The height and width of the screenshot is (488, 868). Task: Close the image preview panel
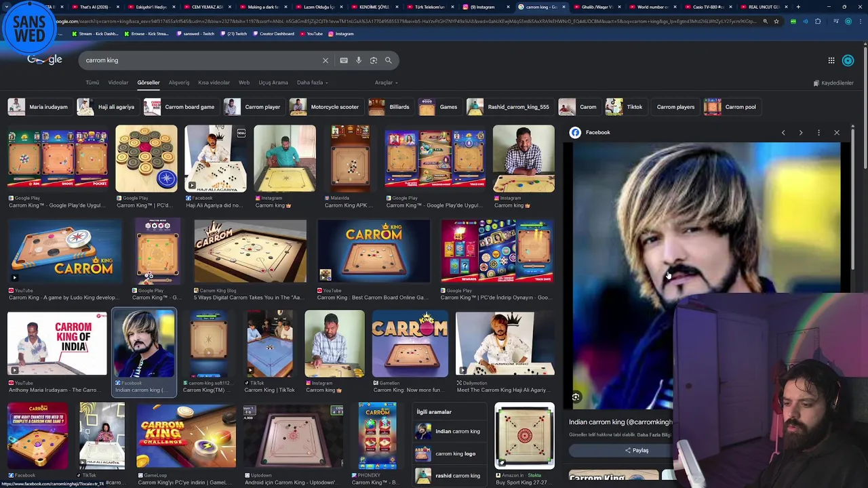[x=837, y=133]
